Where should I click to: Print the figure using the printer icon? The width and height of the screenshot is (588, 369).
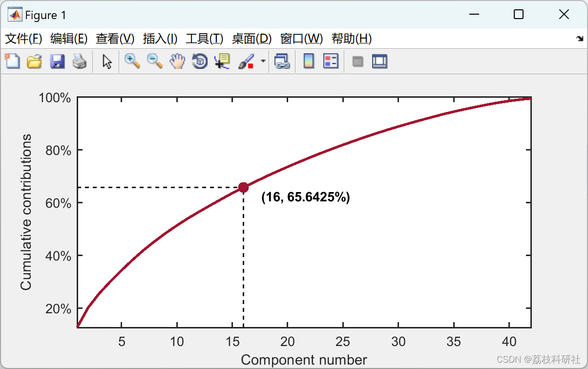[80, 61]
